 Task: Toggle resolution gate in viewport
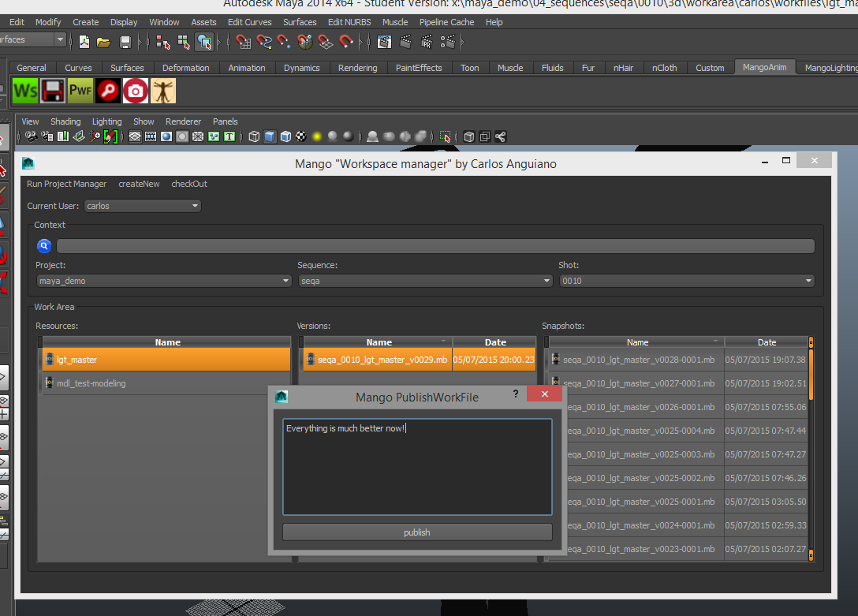[x=166, y=136]
